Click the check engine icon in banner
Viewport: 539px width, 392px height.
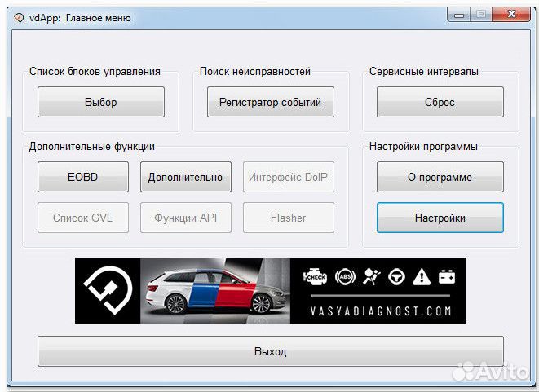(x=316, y=278)
